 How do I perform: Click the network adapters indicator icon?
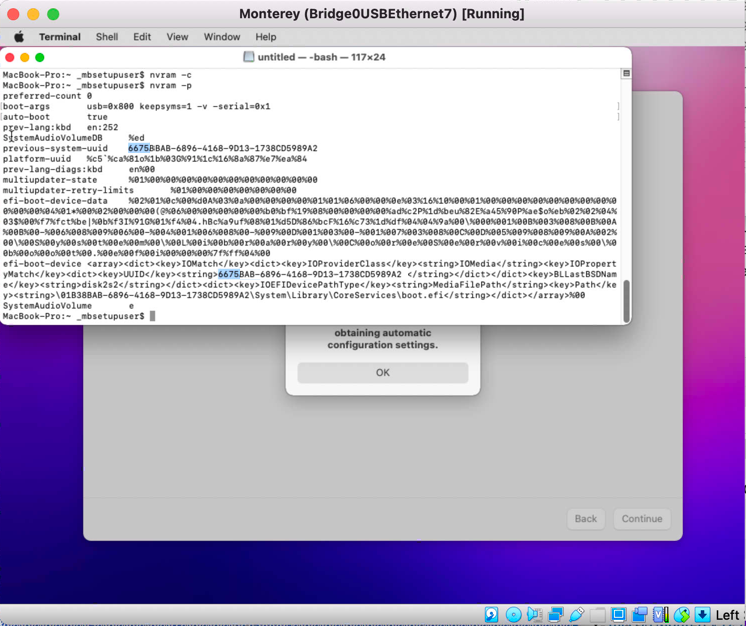tap(556, 614)
